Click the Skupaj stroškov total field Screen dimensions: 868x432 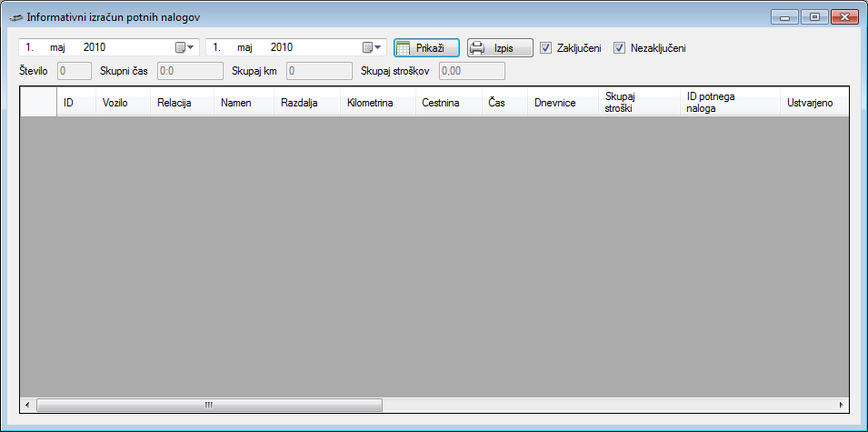tap(472, 71)
